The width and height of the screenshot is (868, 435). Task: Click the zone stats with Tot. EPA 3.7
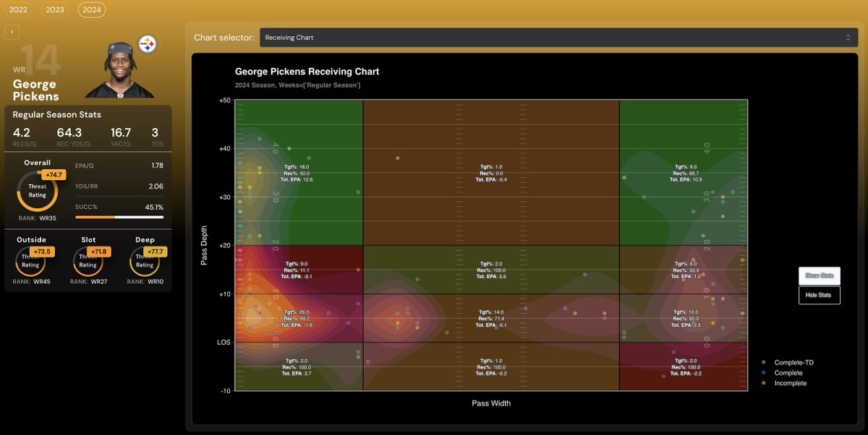297,367
